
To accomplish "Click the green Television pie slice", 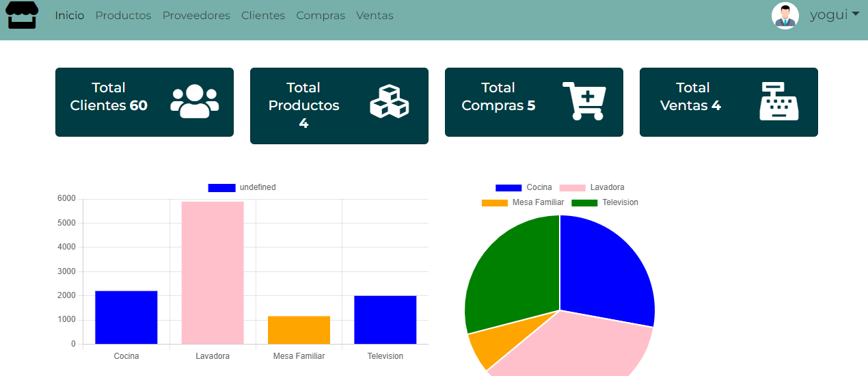I will (516, 273).
